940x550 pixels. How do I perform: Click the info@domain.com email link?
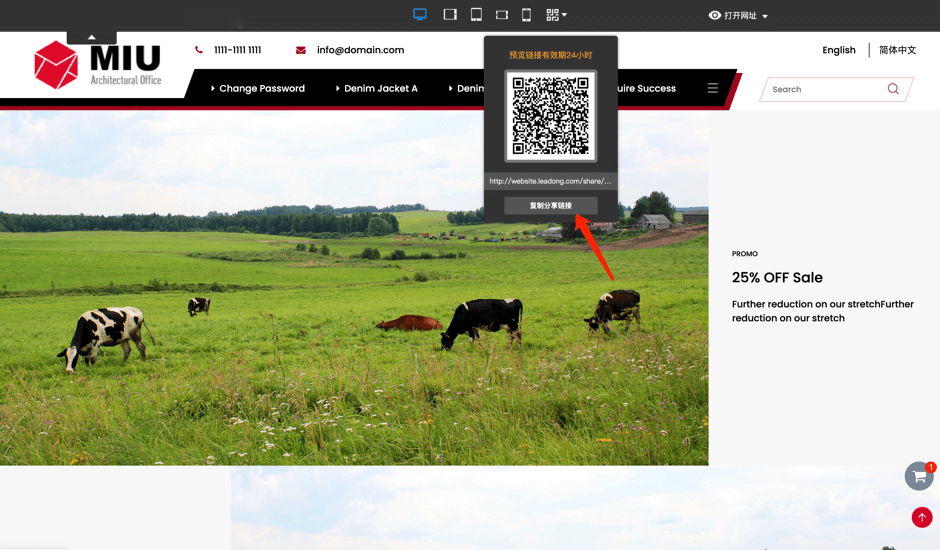[x=360, y=50]
